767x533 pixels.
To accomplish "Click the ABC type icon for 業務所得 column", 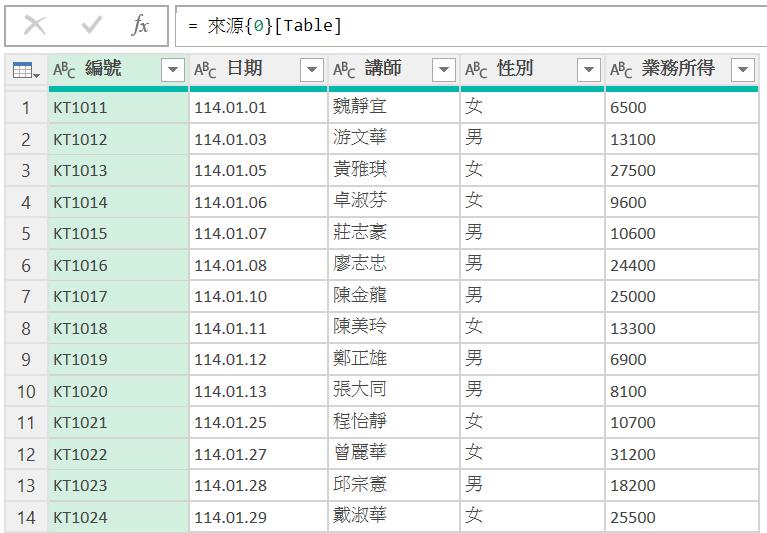I will [x=621, y=69].
